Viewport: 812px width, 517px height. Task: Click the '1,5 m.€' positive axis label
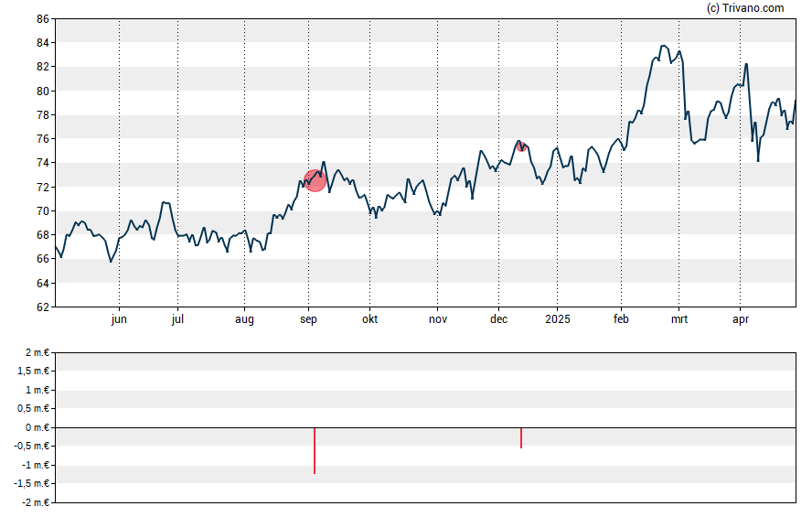tap(34, 371)
